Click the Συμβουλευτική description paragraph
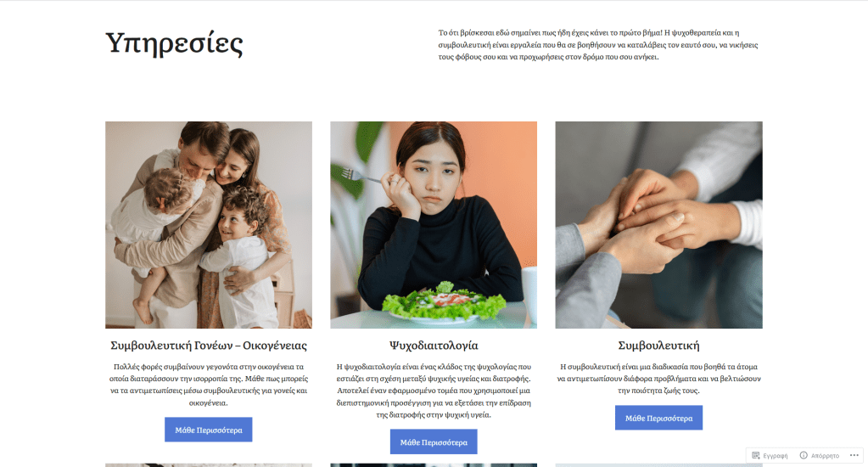The height and width of the screenshot is (467, 868). coord(658,379)
